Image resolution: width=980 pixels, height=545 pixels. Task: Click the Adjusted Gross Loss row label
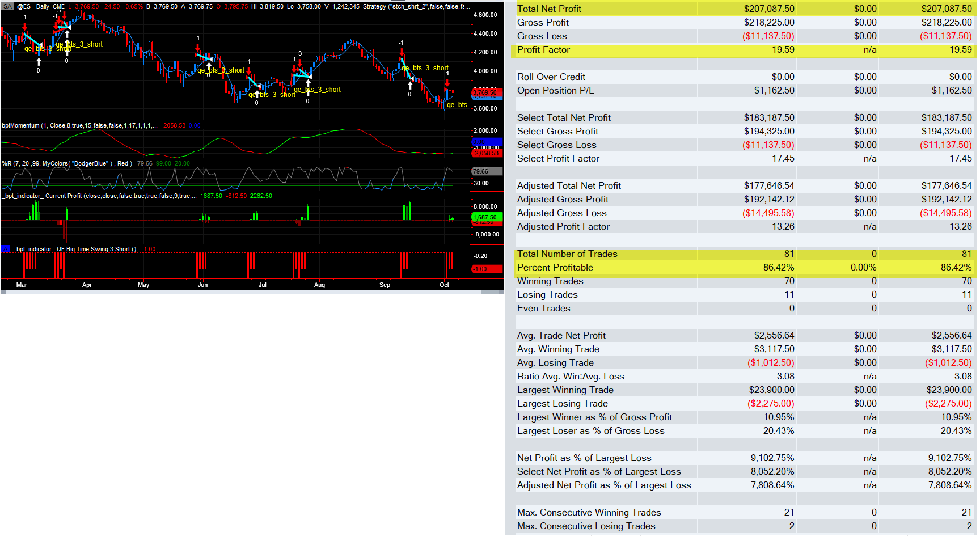click(x=561, y=213)
